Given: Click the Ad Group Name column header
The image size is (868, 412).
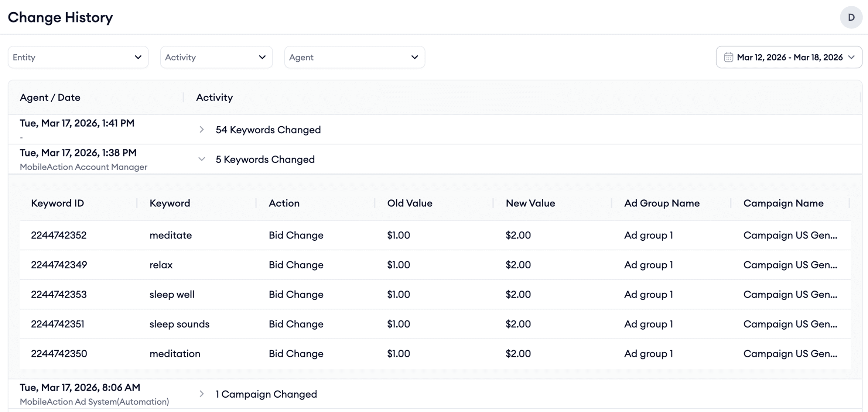Looking at the screenshot, I should 662,203.
